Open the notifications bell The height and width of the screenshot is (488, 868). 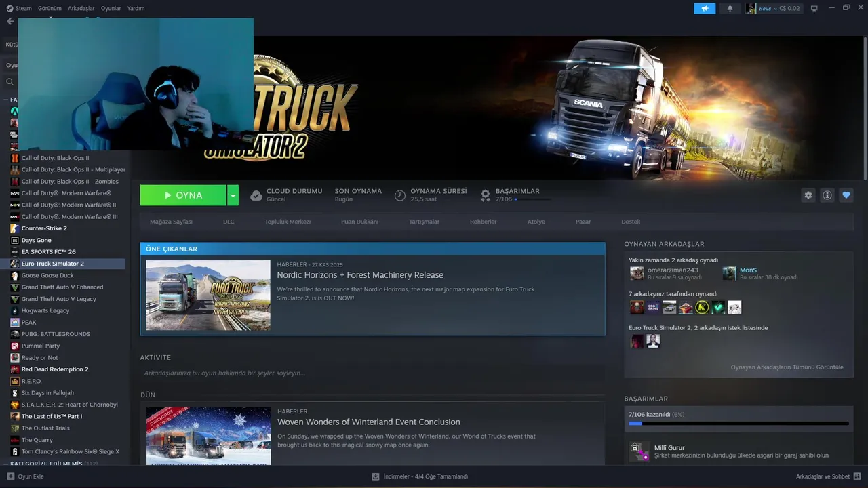click(x=730, y=9)
